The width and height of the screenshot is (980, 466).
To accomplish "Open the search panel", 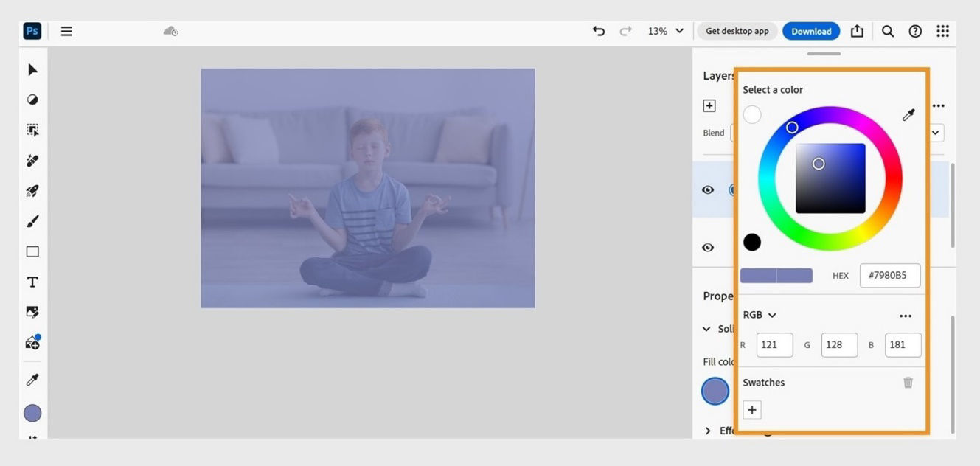I will (887, 31).
